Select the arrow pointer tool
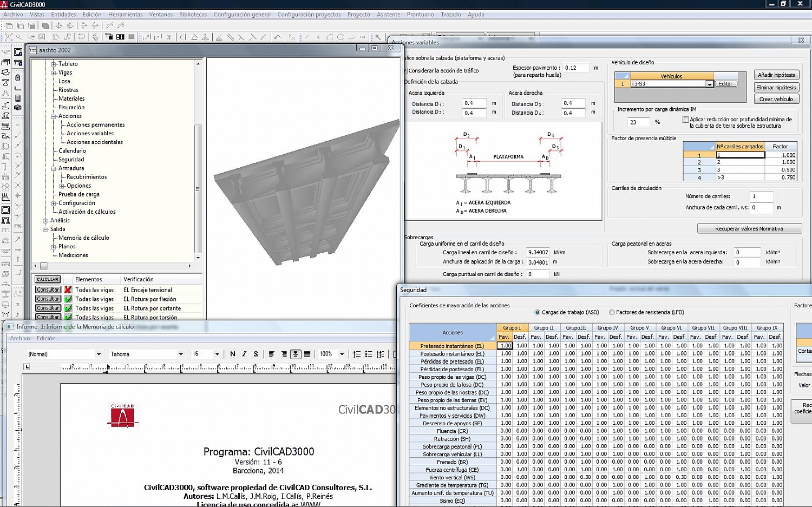 (x=378, y=37)
